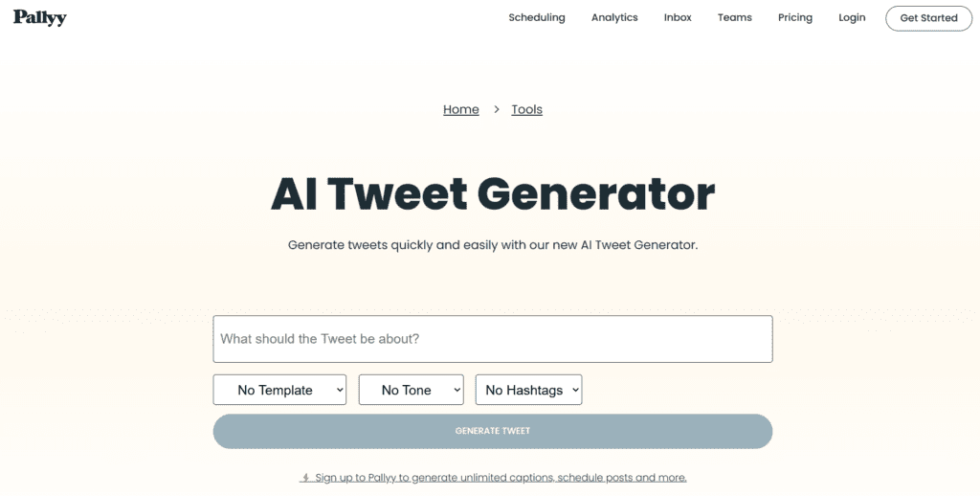
Task: Expand the No Hashtags dropdown
Action: [528, 390]
